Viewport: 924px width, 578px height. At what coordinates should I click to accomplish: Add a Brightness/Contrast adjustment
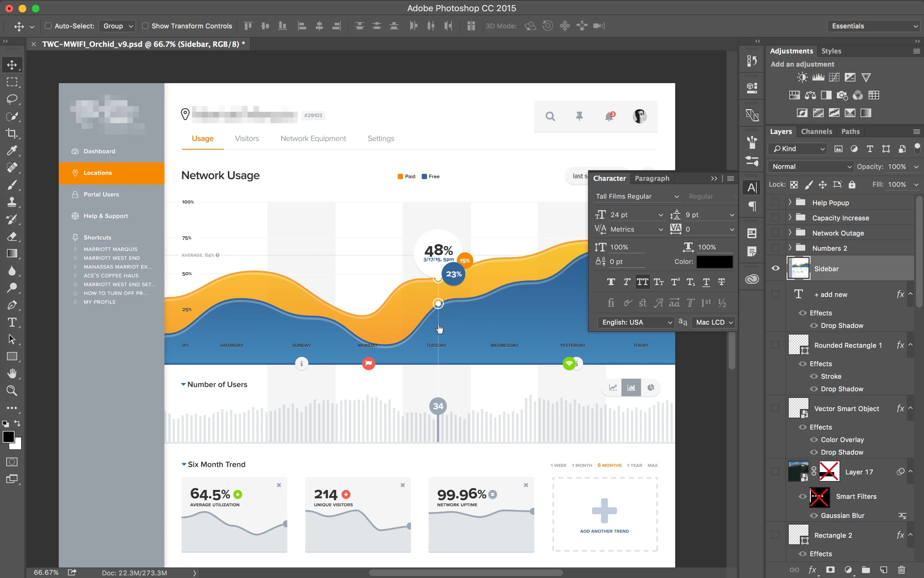point(802,78)
